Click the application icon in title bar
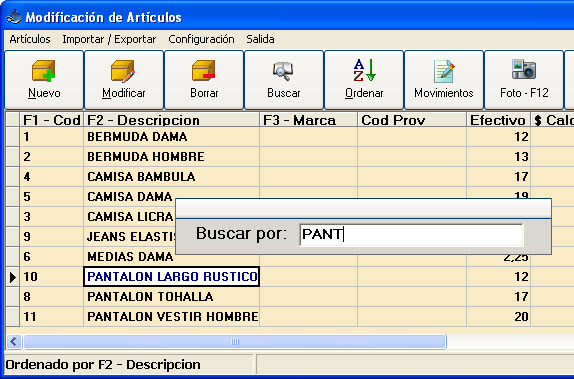 click(14, 17)
